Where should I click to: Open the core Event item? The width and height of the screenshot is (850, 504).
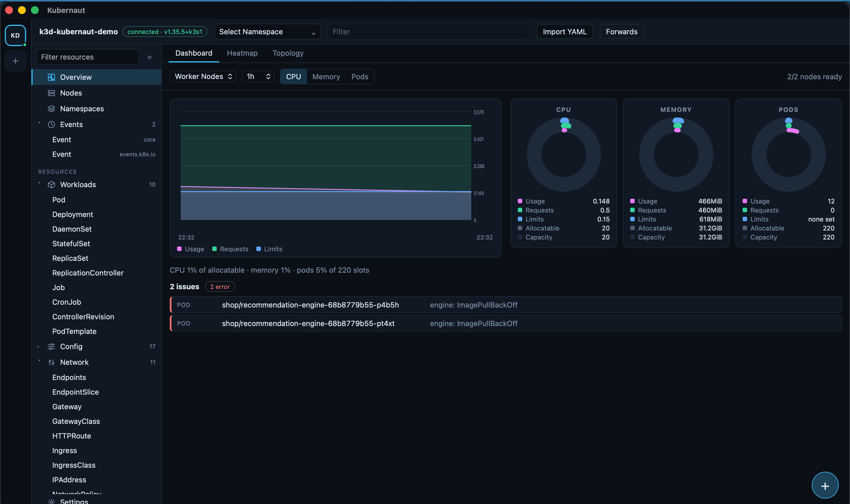pyautogui.click(x=97, y=140)
